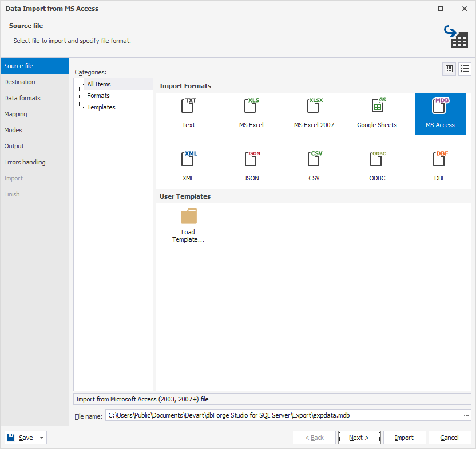Image resolution: width=476 pixels, height=449 pixels.
Task: Minimize the Data Import window
Action: [x=416, y=9]
